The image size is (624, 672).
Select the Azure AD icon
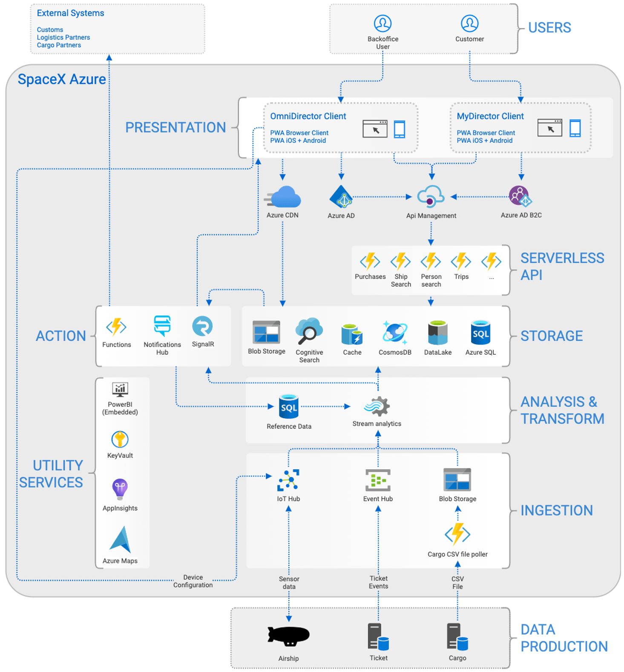341,197
